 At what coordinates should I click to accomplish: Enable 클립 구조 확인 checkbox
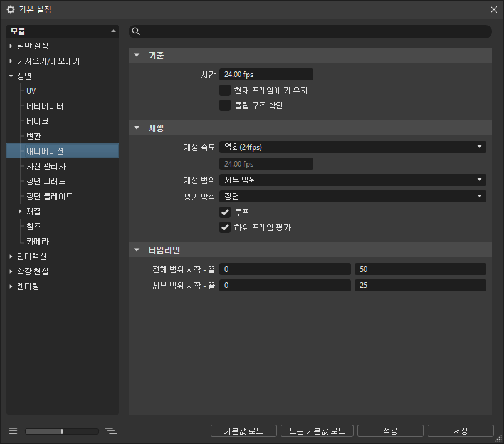225,105
